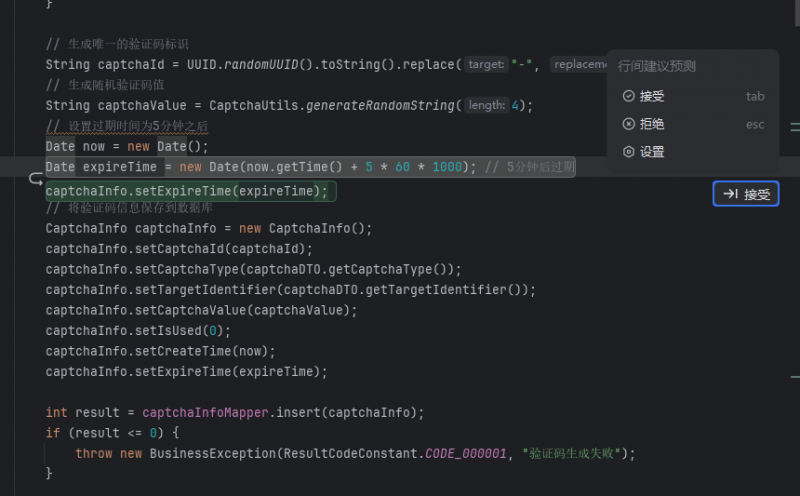Screen dimensions: 800x496
Task: Click the line 'Date now = new Date();'
Action: coord(127,146)
